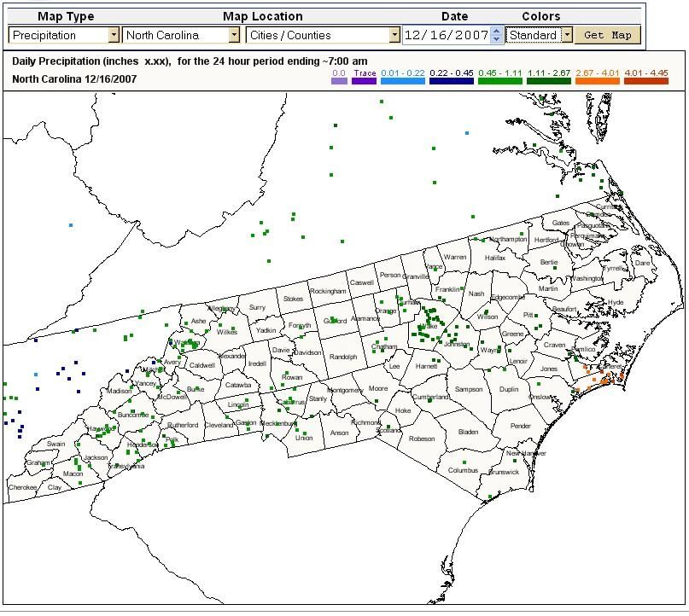Click Pender county on the map
This screenshot has width=689, height=616.
520,426
